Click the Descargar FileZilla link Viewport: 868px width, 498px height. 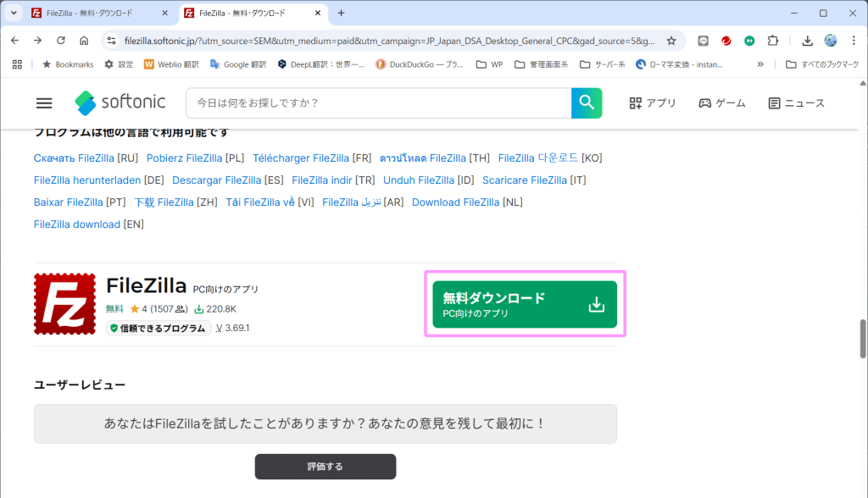coord(216,180)
